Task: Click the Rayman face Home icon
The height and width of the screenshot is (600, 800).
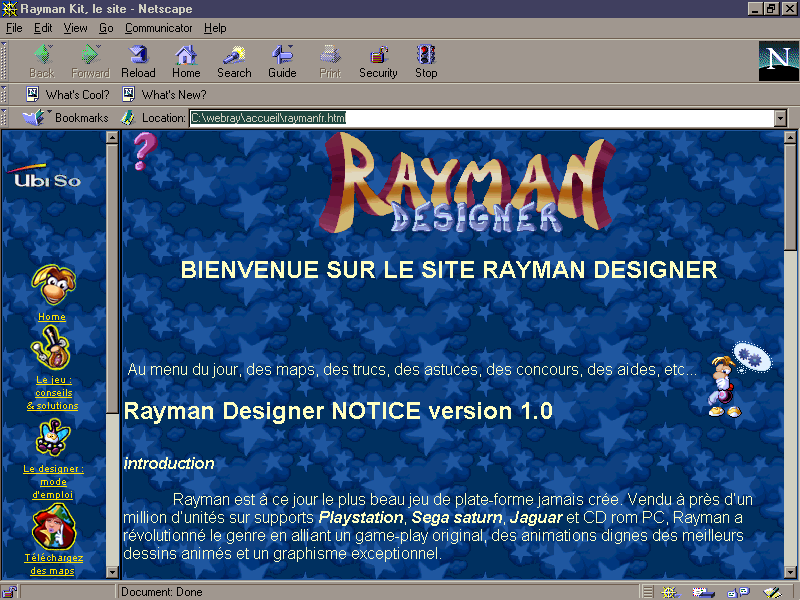Action: pyautogui.click(x=53, y=285)
